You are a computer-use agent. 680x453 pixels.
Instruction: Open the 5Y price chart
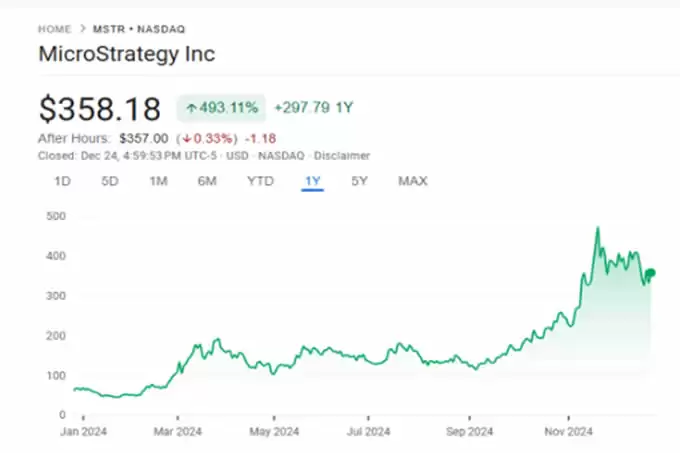359,181
